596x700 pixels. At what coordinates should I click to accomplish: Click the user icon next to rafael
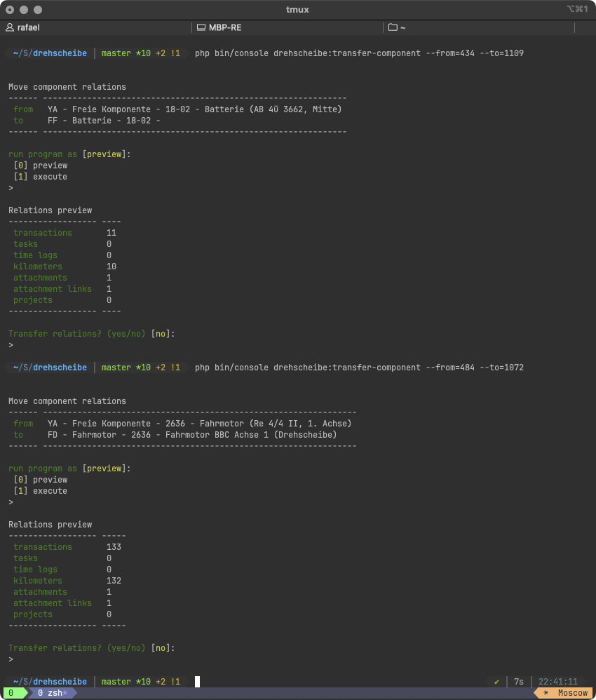point(10,27)
